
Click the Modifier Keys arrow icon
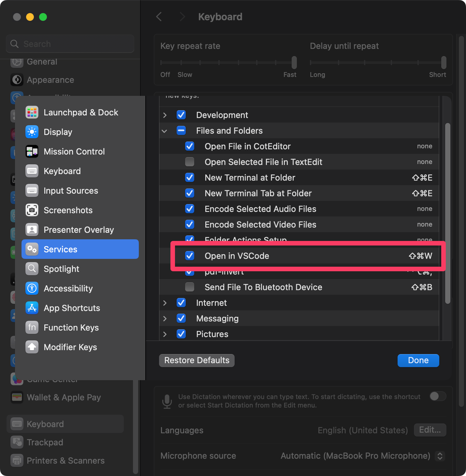click(32, 347)
